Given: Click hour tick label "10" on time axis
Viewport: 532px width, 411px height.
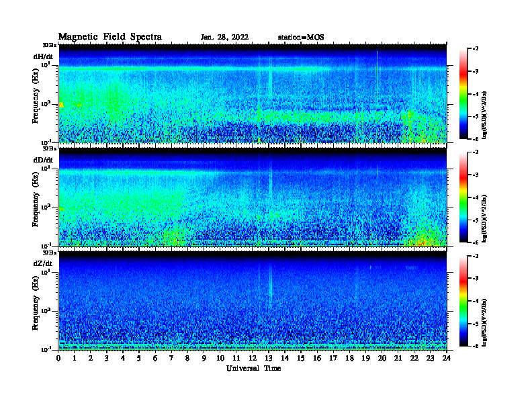Looking at the screenshot, I should point(220,358).
